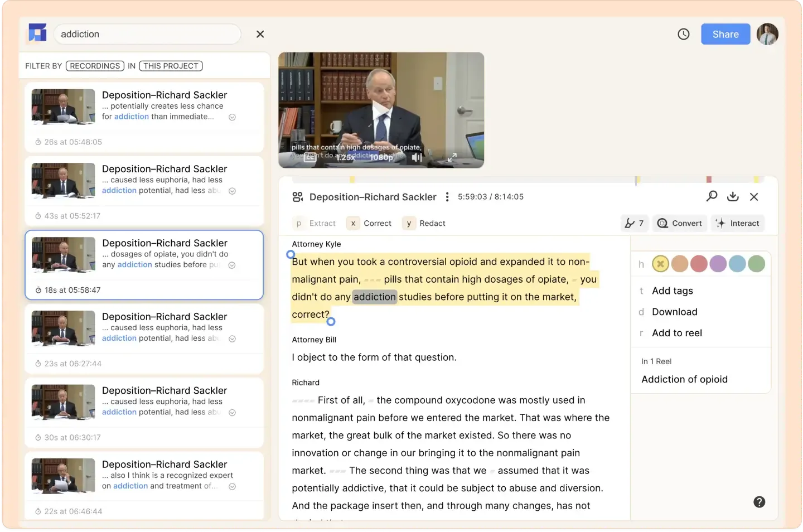
Task: Toggle closed captions on the video
Action: pyautogui.click(x=310, y=157)
